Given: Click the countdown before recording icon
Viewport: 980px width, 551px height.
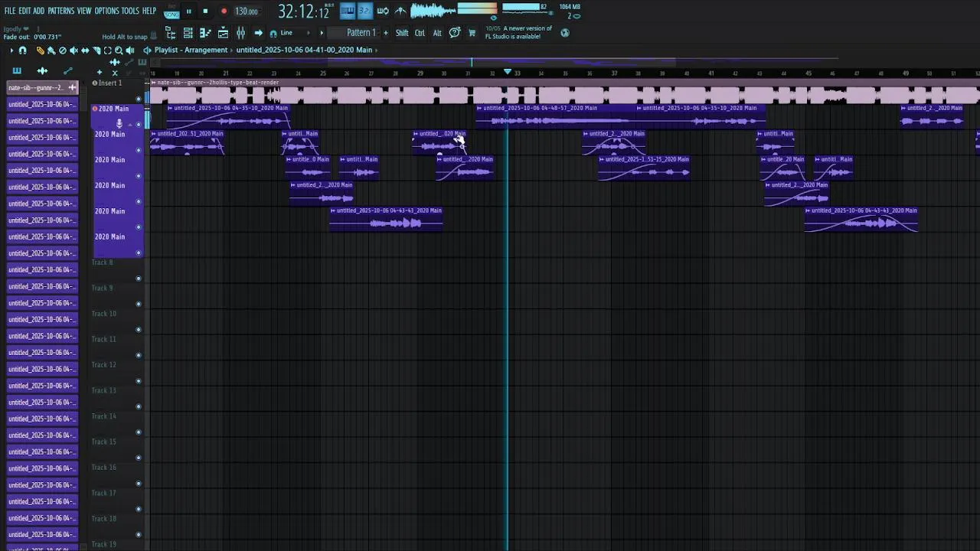Looking at the screenshot, I should point(364,11).
